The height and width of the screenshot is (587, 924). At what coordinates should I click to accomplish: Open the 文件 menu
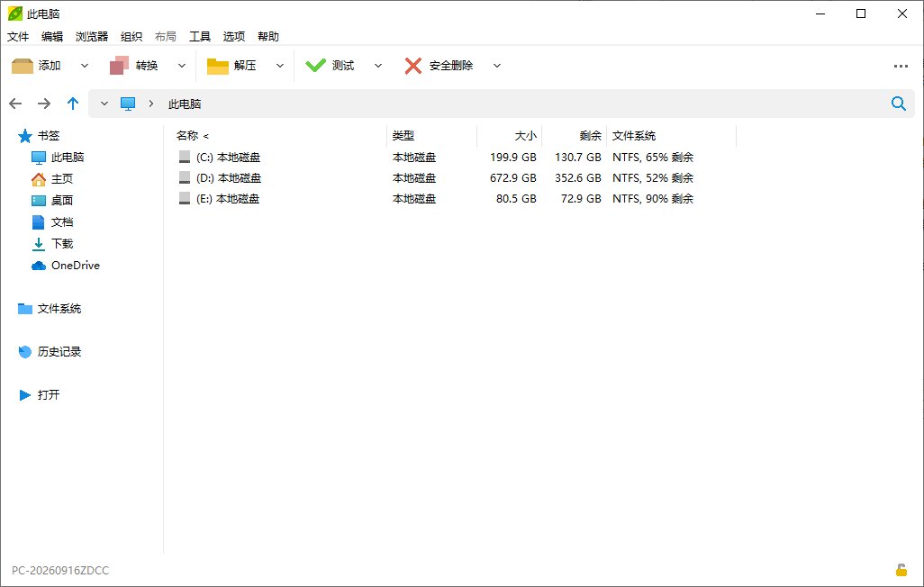18,37
